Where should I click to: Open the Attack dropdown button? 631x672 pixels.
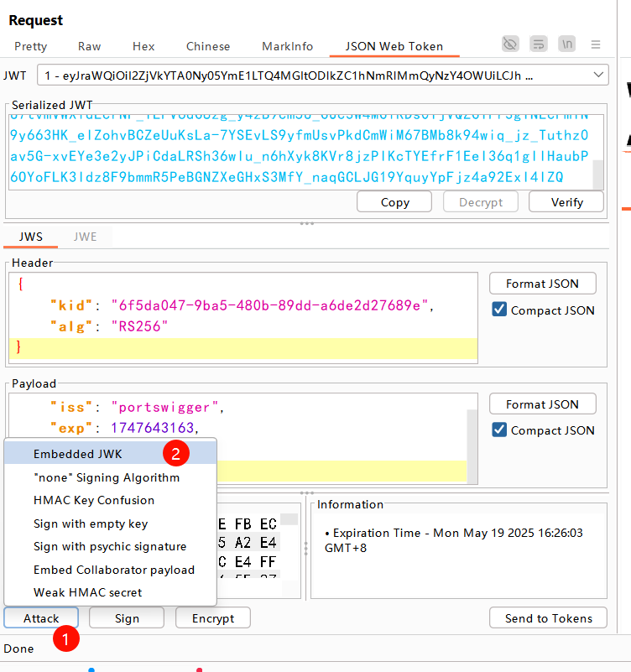(x=41, y=618)
